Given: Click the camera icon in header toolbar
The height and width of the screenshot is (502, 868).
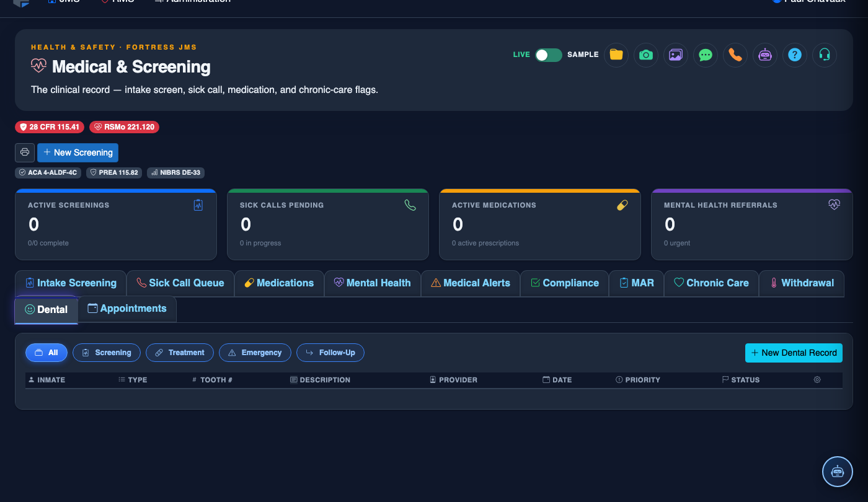Looking at the screenshot, I should [645, 55].
